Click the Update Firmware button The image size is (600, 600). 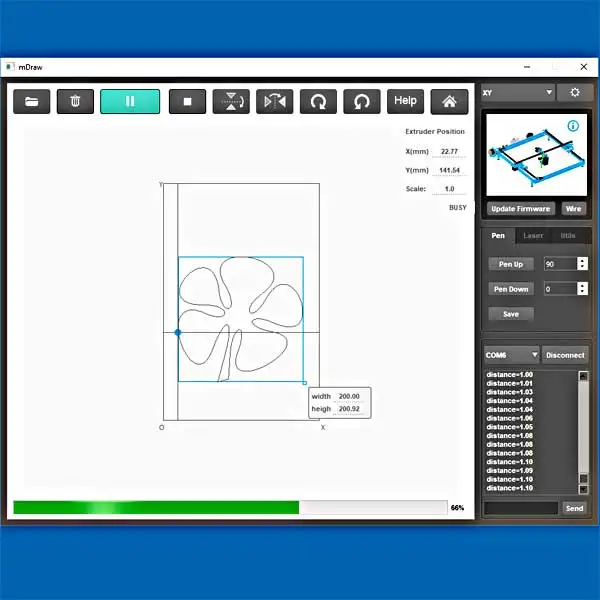pyautogui.click(x=521, y=209)
